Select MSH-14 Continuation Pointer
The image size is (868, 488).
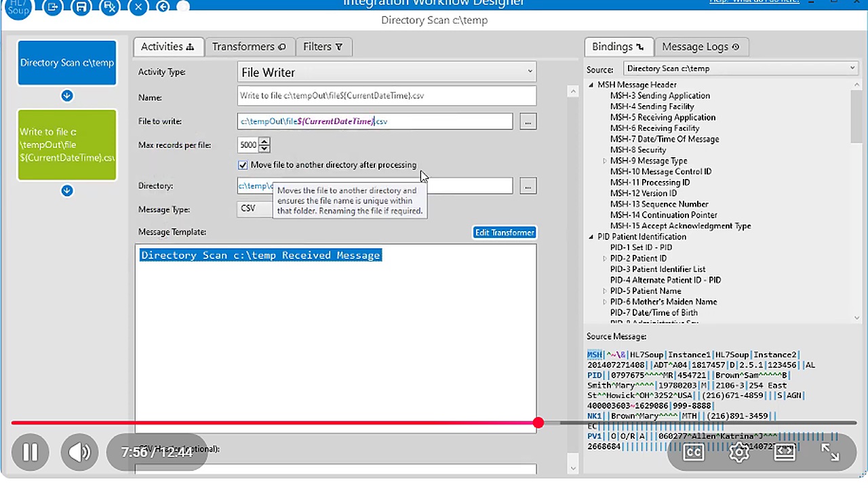[x=663, y=215]
